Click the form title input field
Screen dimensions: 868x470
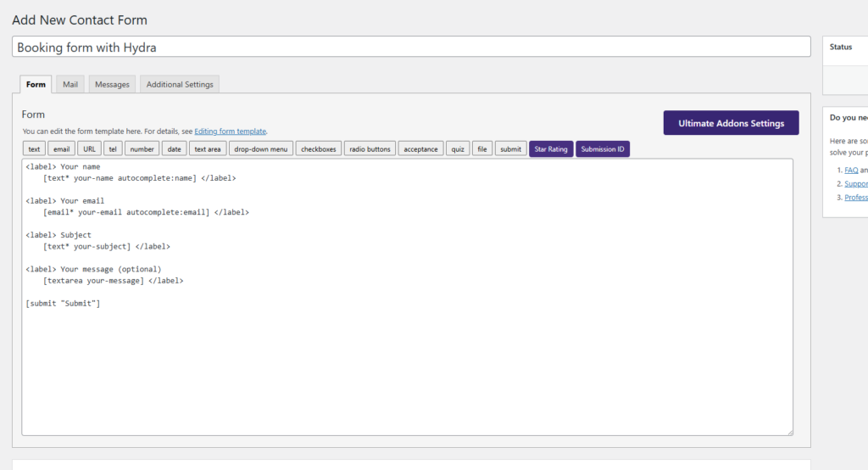[x=411, y=48]
